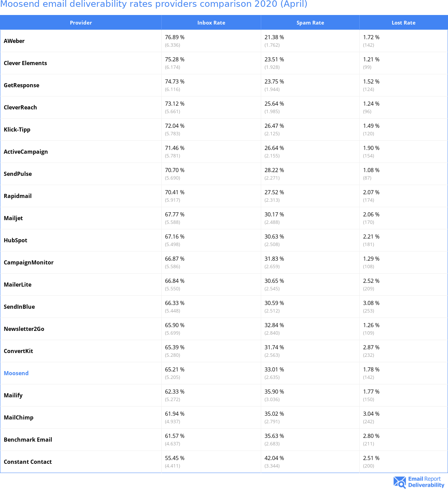This screenshot has height=489, width=448.
Task: Click the Benchmark Email provider name
Action: click(x=28, y=440)
